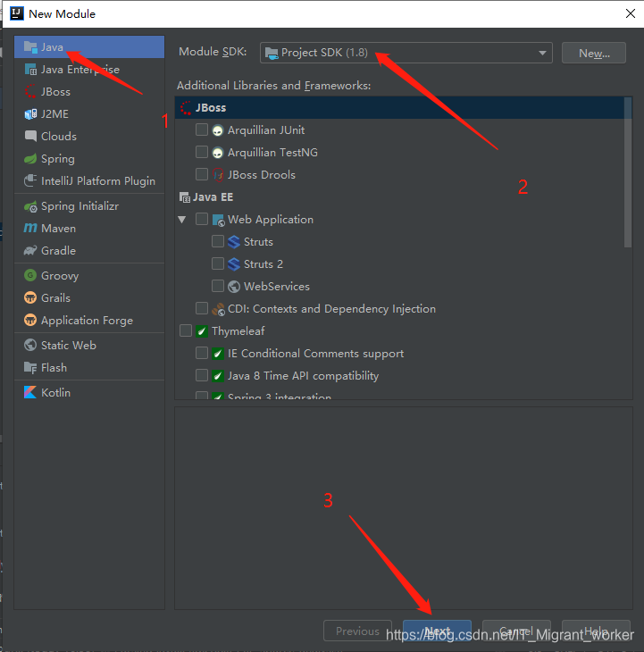Check the Web Application checkbox
644x652 pixels.
(x=202, y=219)
